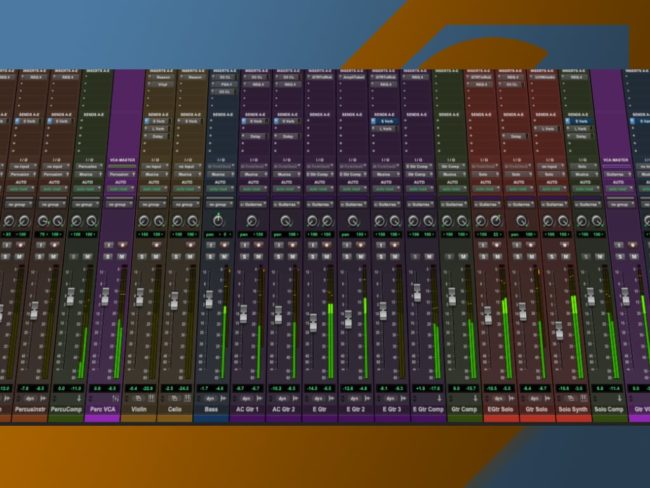Click the Delay send on Violin track

[x=158, y=136]
